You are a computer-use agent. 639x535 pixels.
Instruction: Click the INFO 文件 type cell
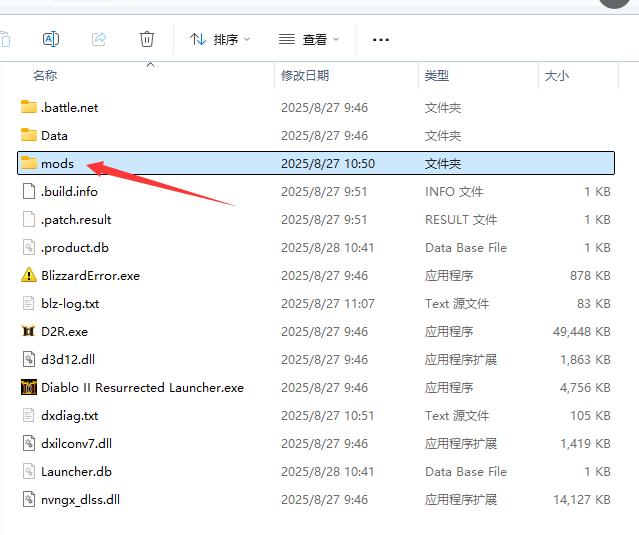click(x=454, y=192)
